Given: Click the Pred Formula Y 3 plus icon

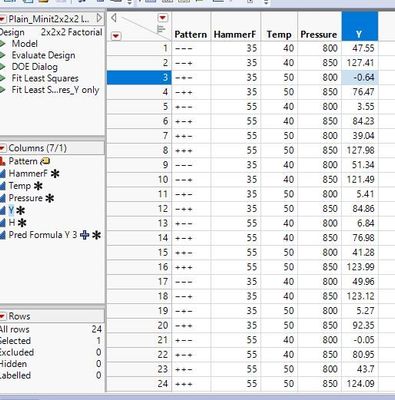Looking at the screenshot, I should [x=85, y=235].
